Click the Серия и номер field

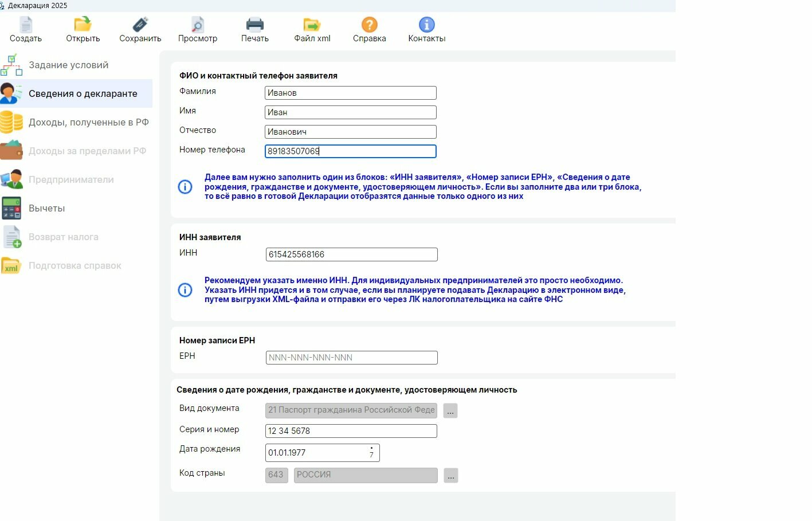coord(351,431)
